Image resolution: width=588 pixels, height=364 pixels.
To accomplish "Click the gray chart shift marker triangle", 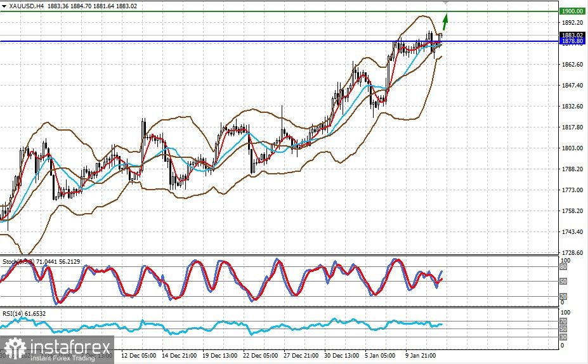I will coord(445,3).
